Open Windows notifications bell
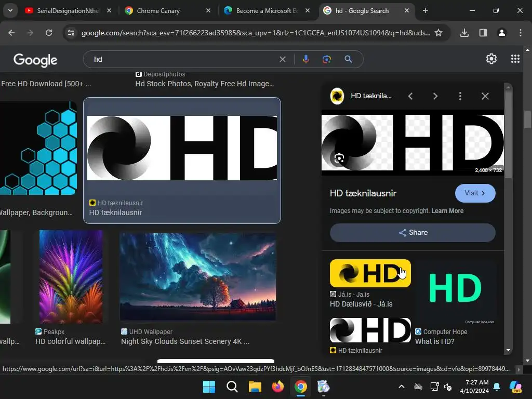 pos(497,387)
